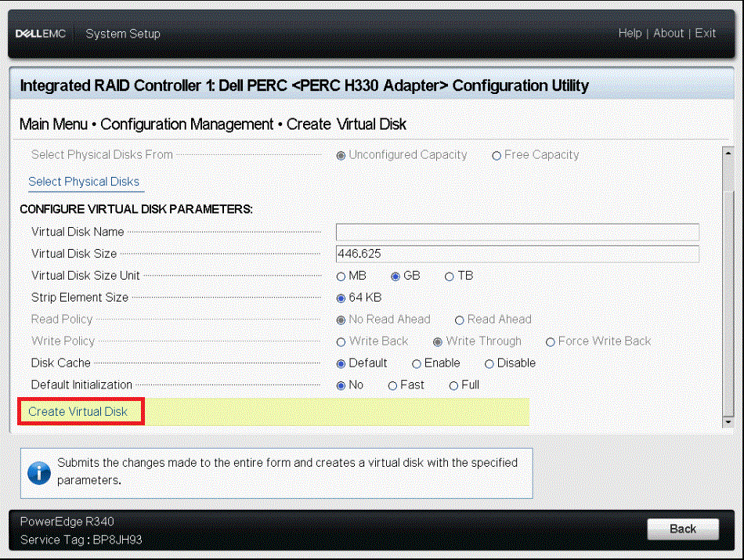The image size is (744, 560).
Task: Set Default Initialization to Full
Action: click(453, 386)
